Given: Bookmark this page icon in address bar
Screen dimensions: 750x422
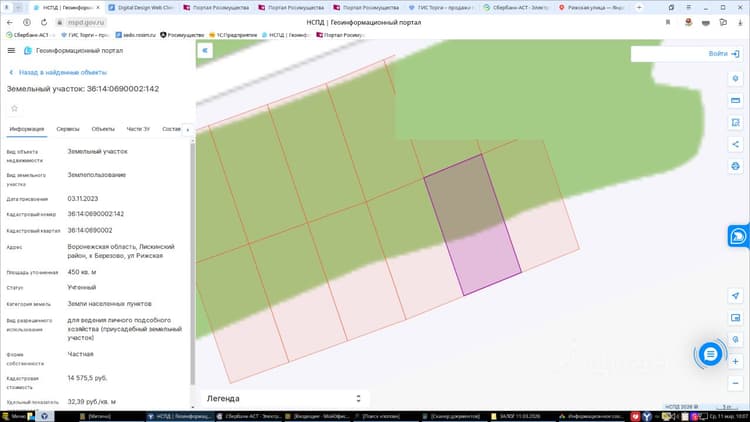Looking at the screenshot, I should point(668,22).
